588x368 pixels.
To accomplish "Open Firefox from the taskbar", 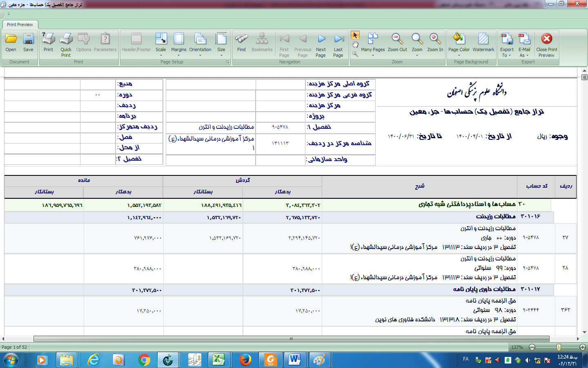I will 245,360.
